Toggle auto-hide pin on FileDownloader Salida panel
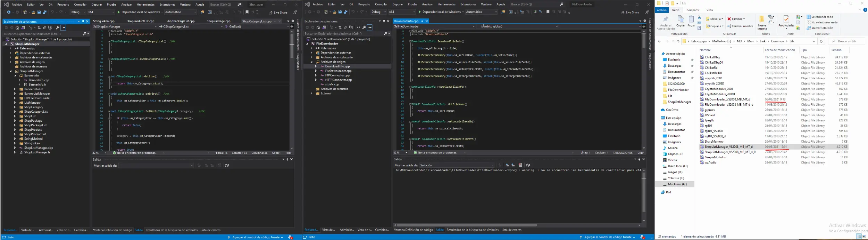 [639, 159]
